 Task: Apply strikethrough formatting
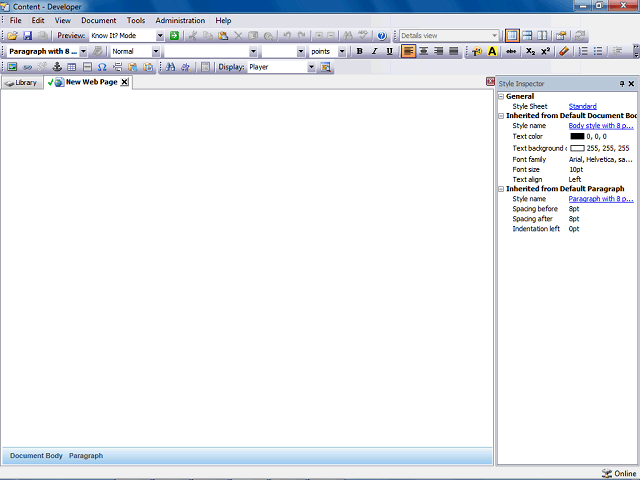[x=511, y=51]
